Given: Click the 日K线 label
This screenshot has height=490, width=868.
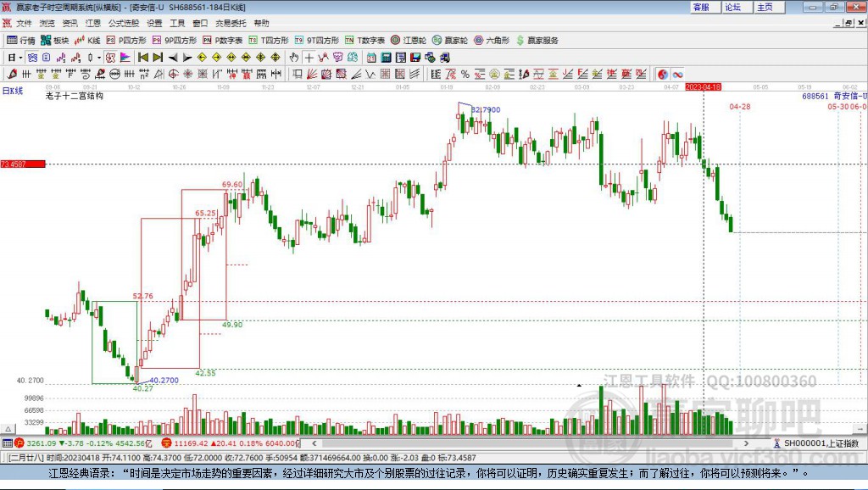Looking at the screenshot, I should click(x=13, y=91).
